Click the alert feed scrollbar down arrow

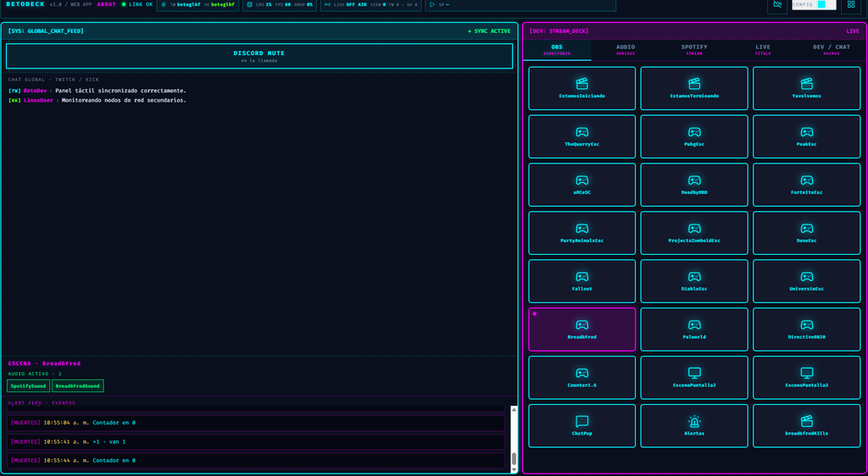pyautogui.click(x=514, y=470)
